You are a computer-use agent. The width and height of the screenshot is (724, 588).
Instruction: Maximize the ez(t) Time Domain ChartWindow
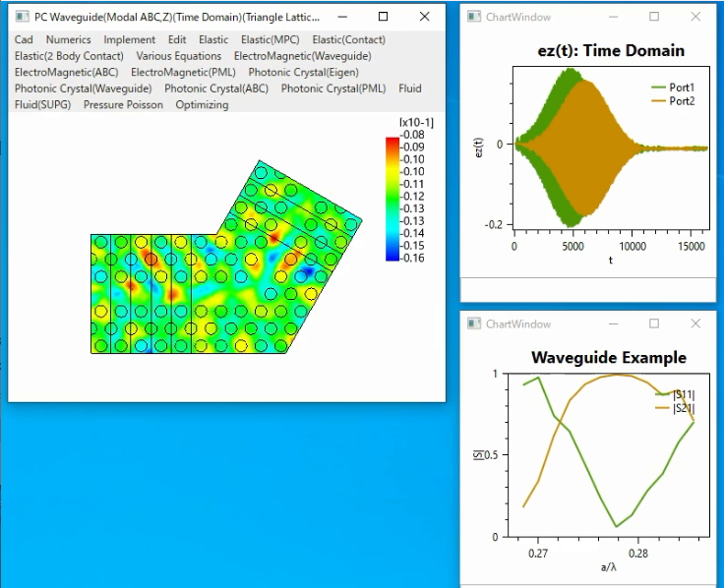click(654, 17)
